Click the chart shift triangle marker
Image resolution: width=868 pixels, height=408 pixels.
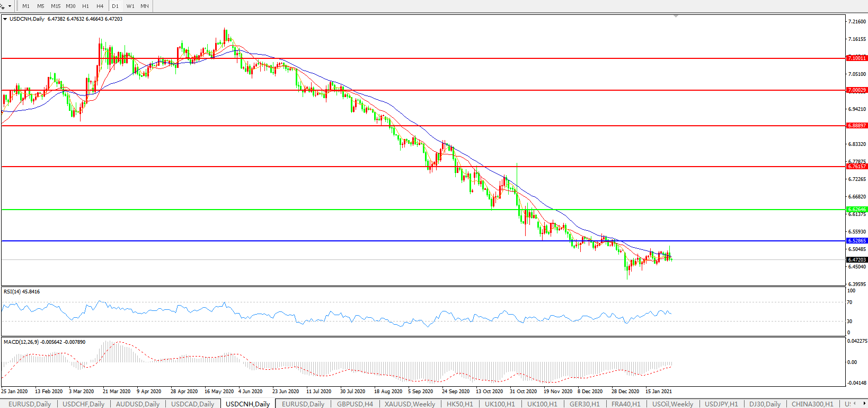pos(676,16)
